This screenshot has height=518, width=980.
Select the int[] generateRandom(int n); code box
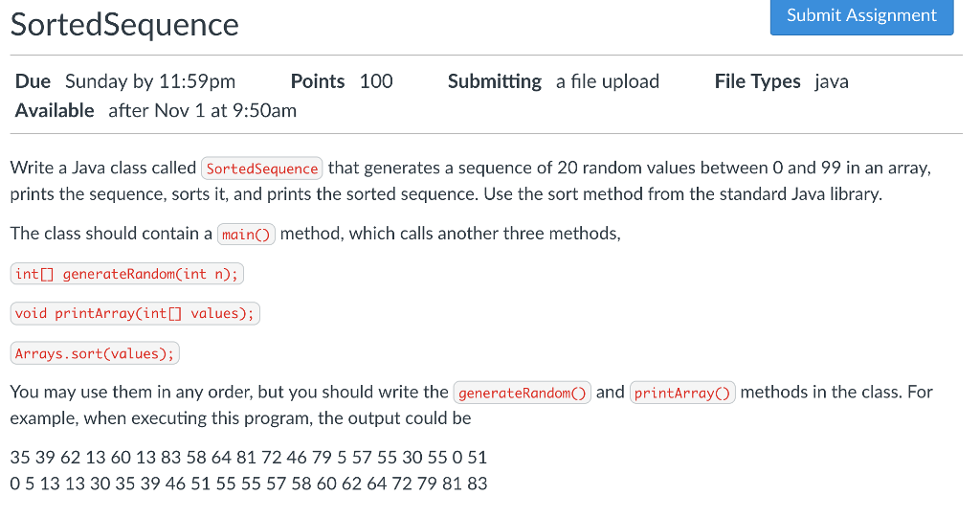pyautogui.click(x=127, y=274)
